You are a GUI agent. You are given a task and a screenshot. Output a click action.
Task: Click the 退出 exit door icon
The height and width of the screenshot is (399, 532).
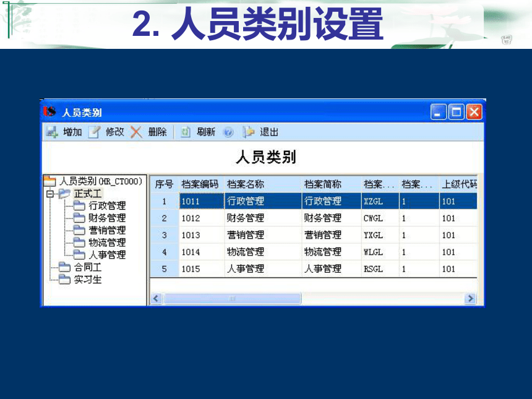click(248, 132)
